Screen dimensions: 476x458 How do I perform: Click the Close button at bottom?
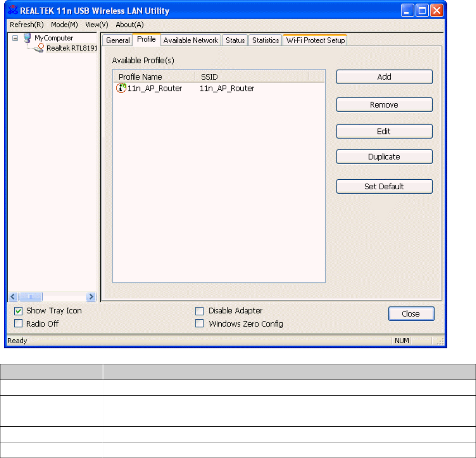[x=411, y=314]
